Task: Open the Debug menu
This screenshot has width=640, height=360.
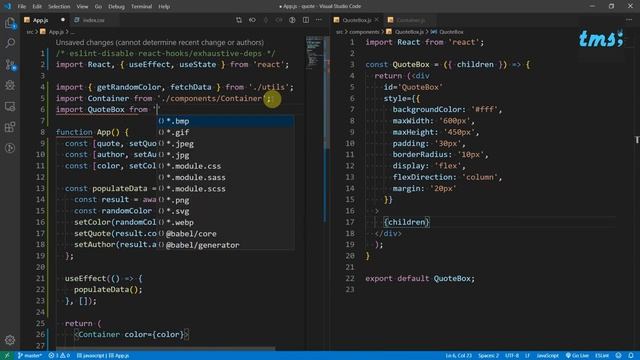Action: [x=116, y=7]
